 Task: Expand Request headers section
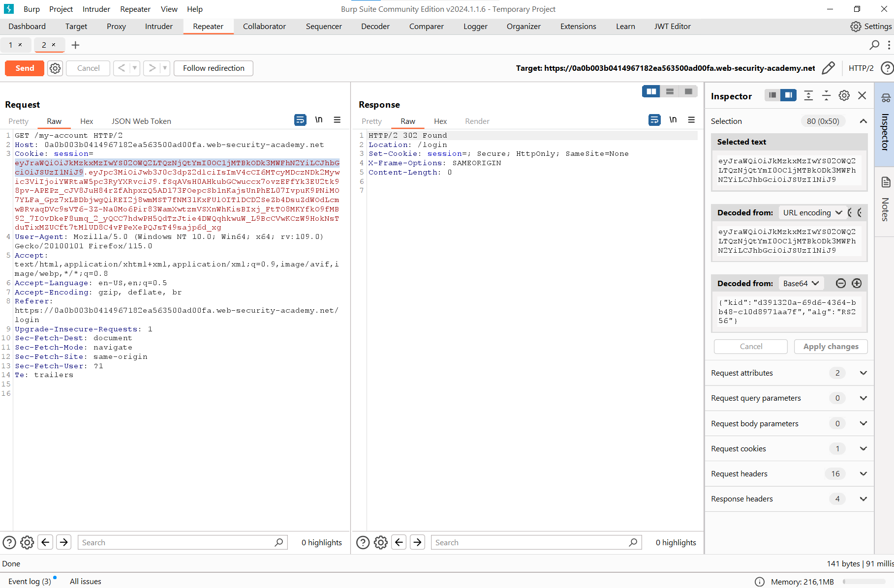pyautogui.click(x=789, y=474)
